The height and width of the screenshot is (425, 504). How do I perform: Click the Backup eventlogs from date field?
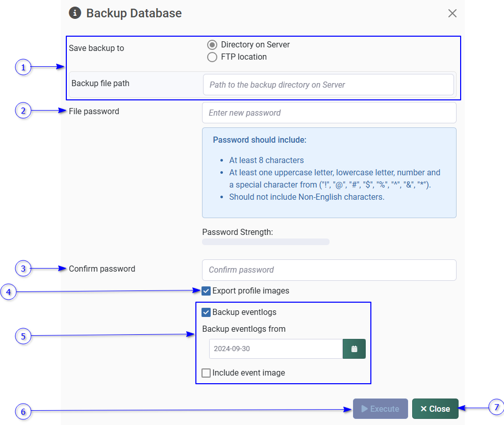(x=275, y=349)
